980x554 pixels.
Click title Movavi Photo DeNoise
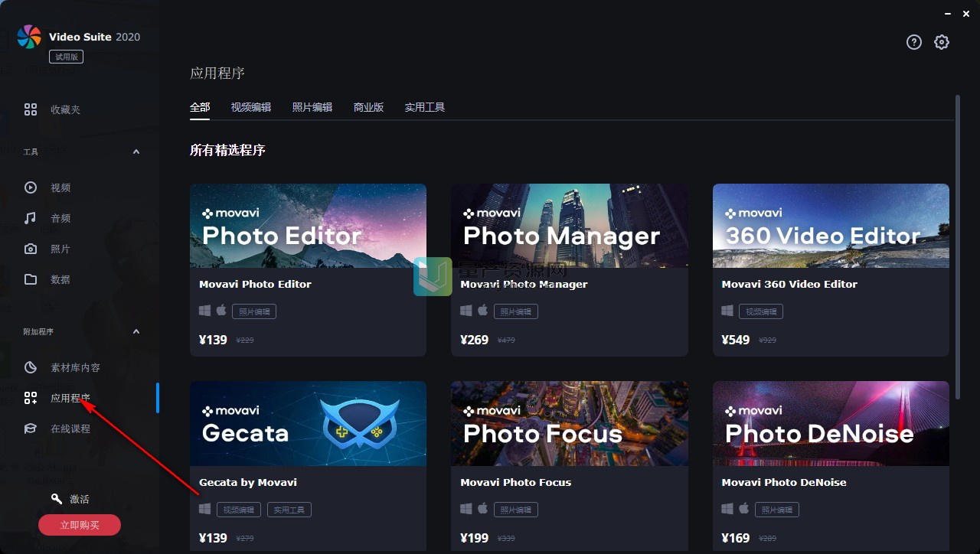click(783, 482)
